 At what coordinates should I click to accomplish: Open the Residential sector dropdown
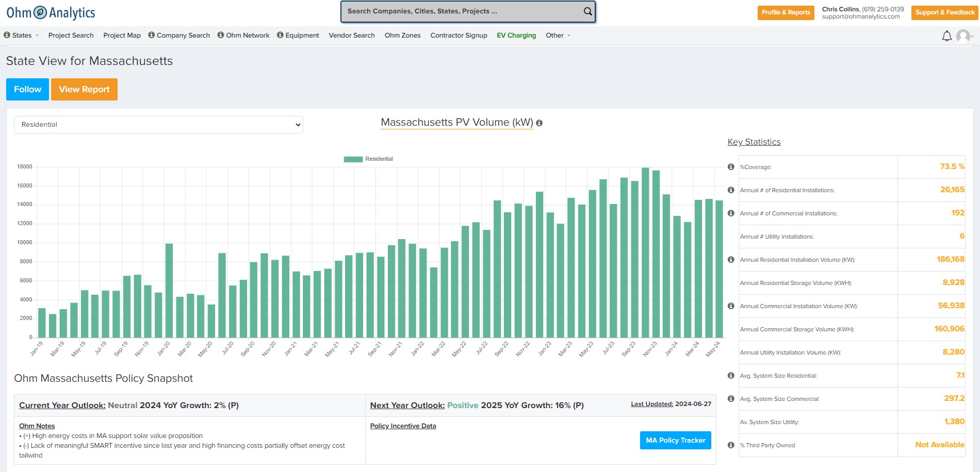coord(158,125)
